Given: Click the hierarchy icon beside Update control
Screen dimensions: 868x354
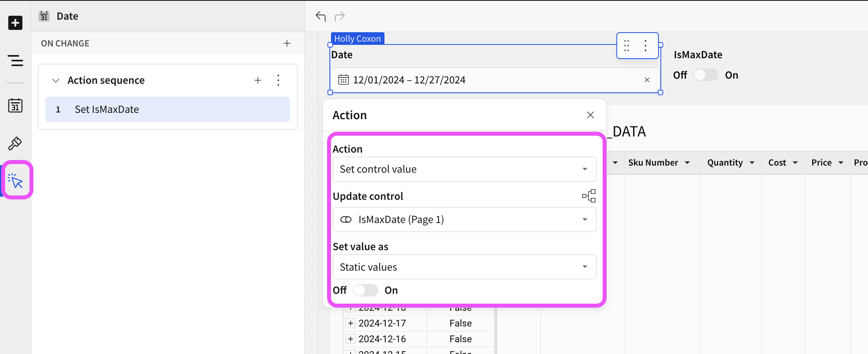Looking at the screenshot, I should [589, 196].
